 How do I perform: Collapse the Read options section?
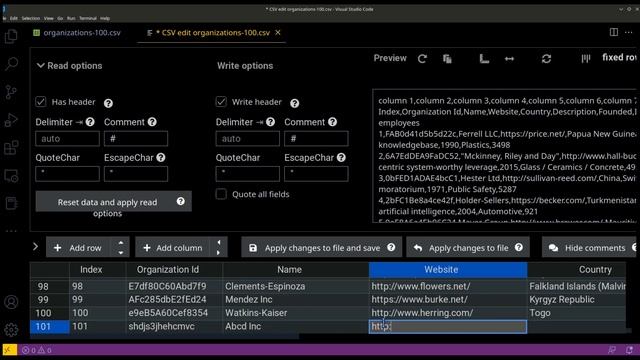[69, 65]
